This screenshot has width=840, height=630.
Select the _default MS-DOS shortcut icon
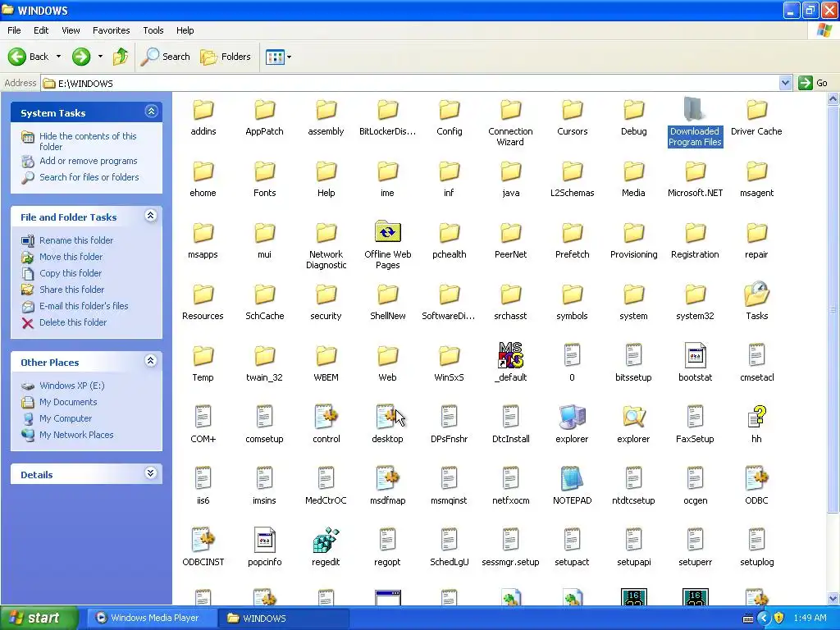[510, 354]
